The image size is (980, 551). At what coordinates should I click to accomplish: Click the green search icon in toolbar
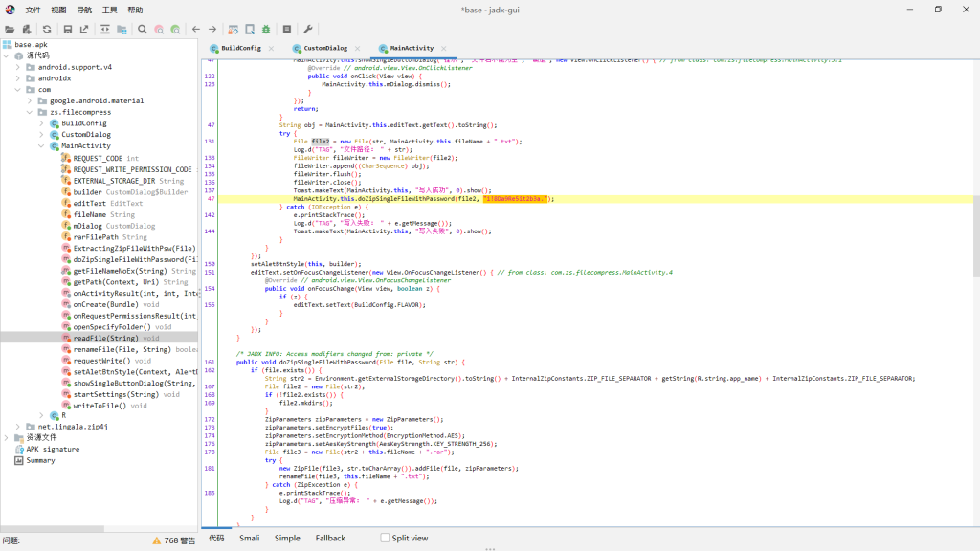coord(176,30)
